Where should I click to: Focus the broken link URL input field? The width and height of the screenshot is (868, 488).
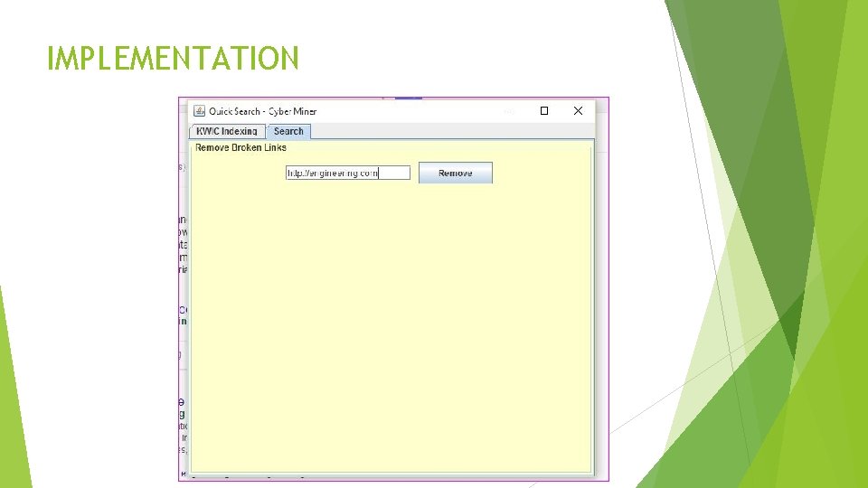click(347, 173)
